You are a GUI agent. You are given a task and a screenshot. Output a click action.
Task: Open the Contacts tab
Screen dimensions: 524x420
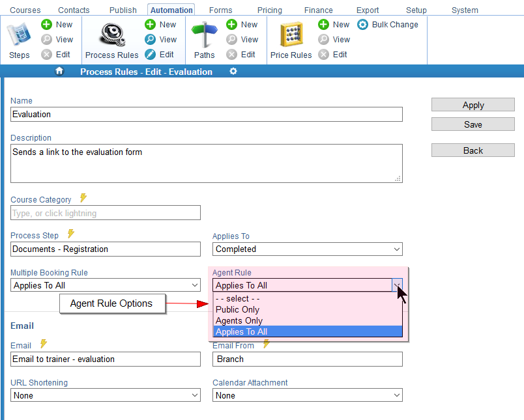(x=74, y=10)
